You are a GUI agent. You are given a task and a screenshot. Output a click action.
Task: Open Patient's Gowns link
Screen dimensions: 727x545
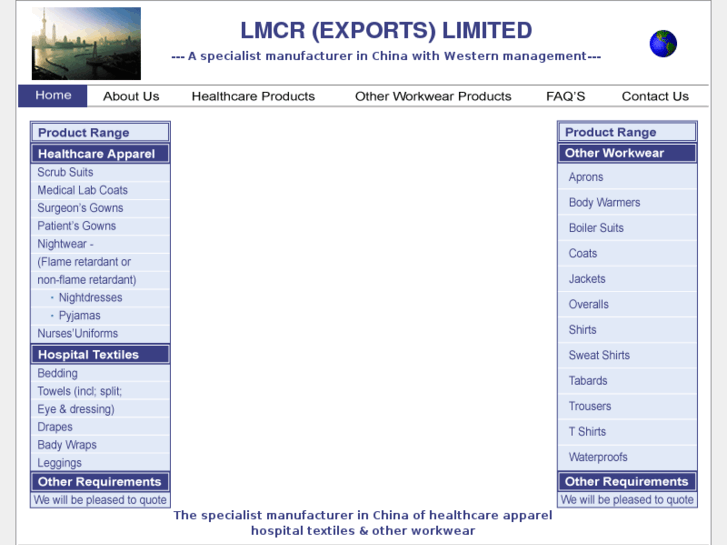tap(77, 226)
